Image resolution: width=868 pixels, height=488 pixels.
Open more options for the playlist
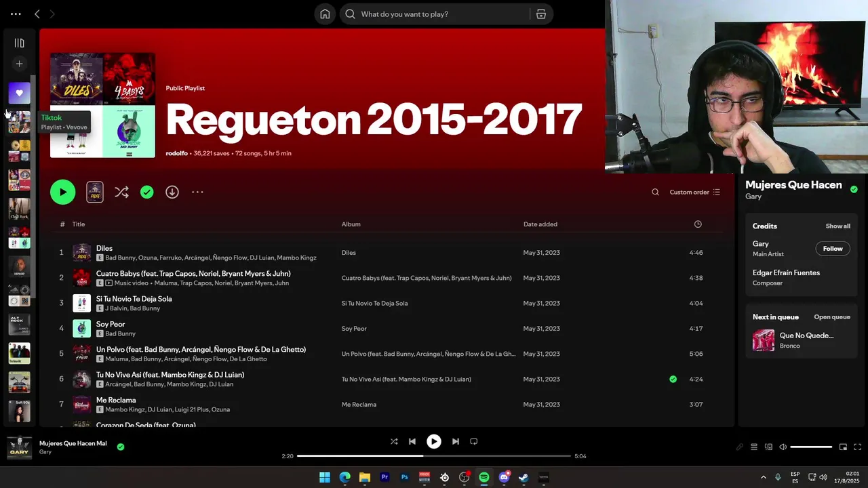click(x=197, y=192)
